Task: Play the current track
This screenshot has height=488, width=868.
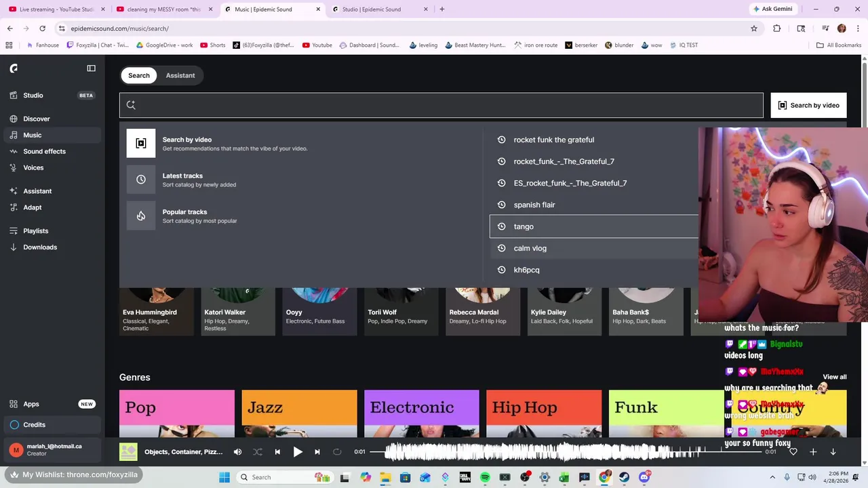Action: click(x=298, y=452)
